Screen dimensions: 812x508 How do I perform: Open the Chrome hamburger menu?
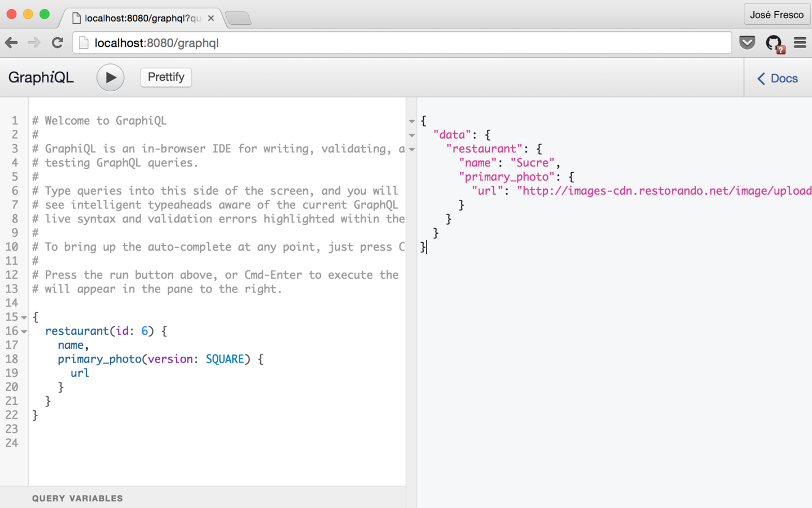(800, 42)
